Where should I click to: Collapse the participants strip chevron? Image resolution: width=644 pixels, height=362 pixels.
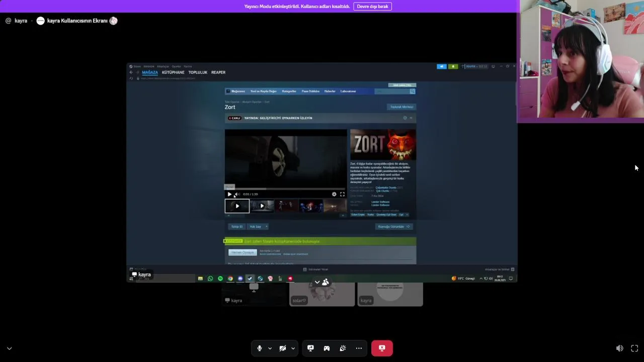317,283
